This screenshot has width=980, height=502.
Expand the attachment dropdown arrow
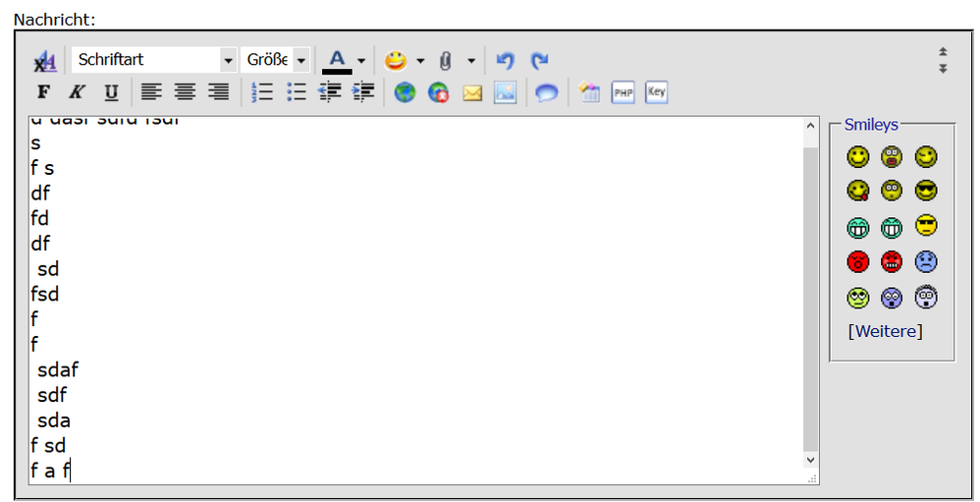tap(471, 61)
